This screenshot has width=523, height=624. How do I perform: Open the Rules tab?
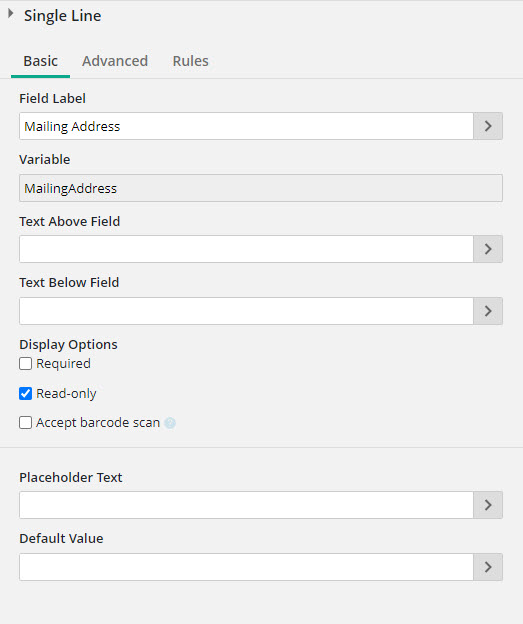(x=190, y=61)
